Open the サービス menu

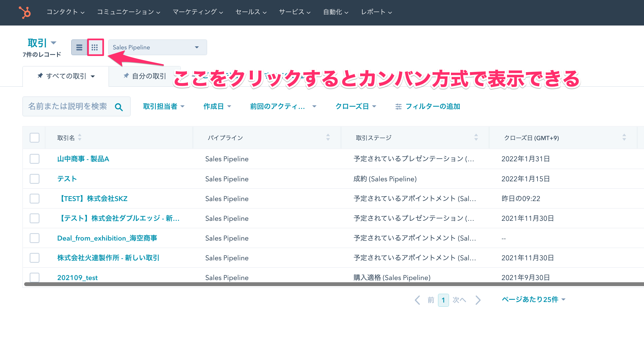[x=295, y=12]
